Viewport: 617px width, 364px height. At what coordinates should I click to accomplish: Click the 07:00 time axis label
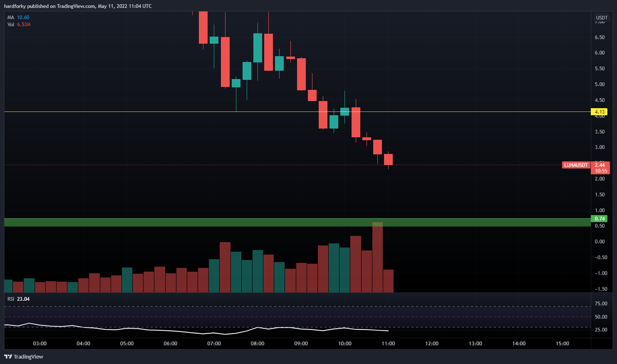214,344
